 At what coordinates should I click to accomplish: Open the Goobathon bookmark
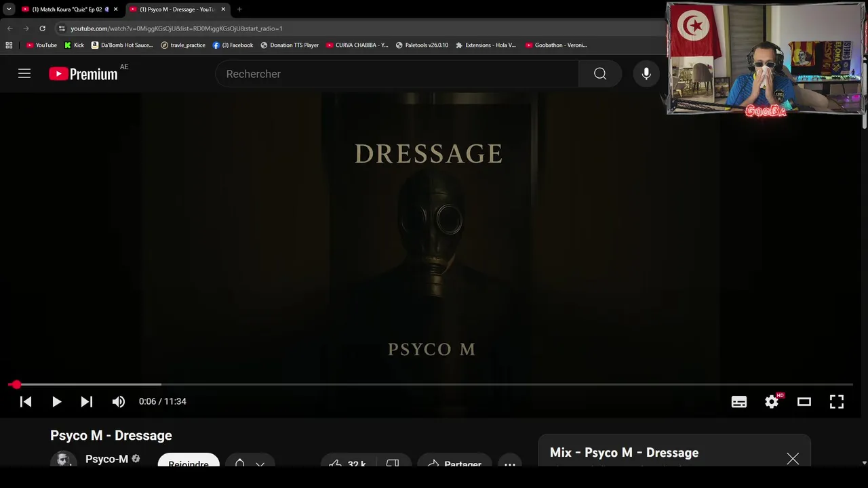click(556, 45)
